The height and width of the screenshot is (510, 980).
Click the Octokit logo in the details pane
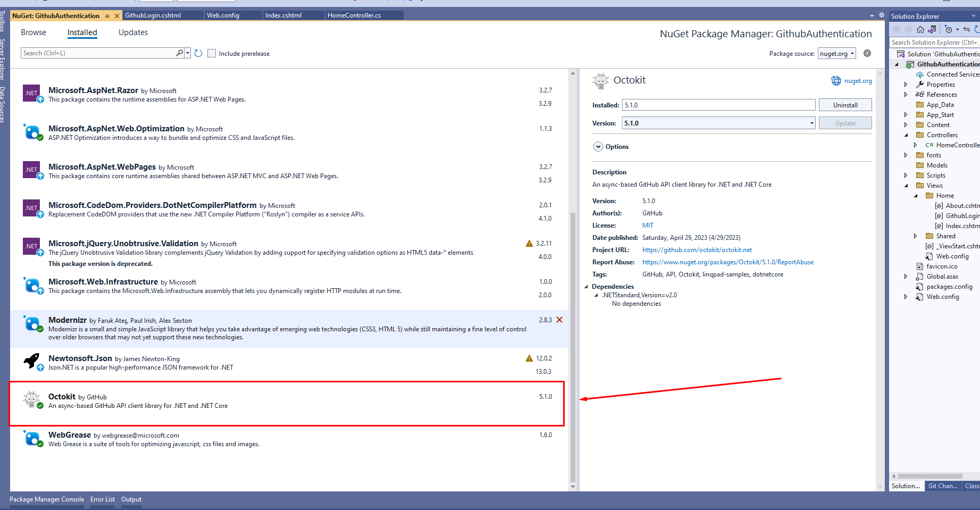(x=601, y=81)
